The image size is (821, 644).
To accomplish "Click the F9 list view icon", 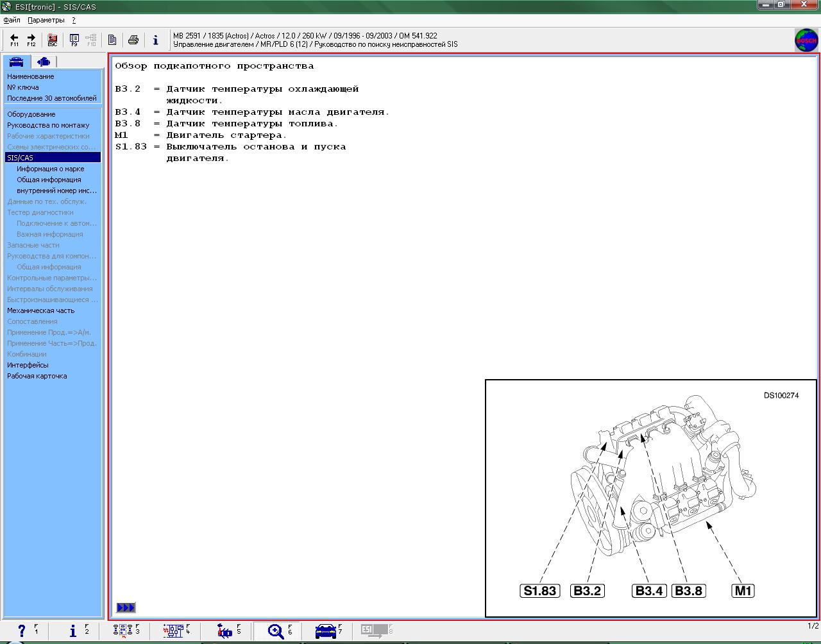I will click(74, 40).
